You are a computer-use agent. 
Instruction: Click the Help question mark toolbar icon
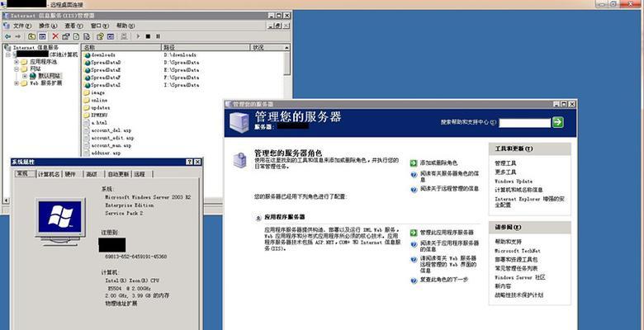(x=100, y=36)
